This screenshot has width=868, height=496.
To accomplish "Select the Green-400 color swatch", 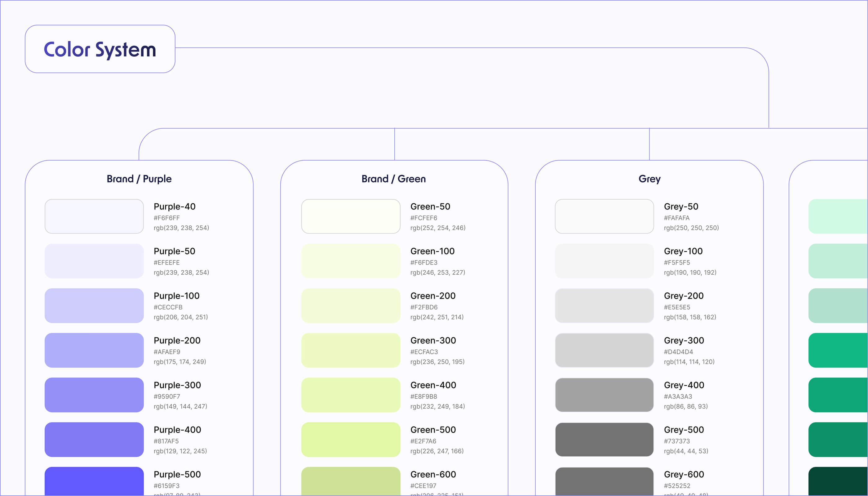I will point(351,395).
